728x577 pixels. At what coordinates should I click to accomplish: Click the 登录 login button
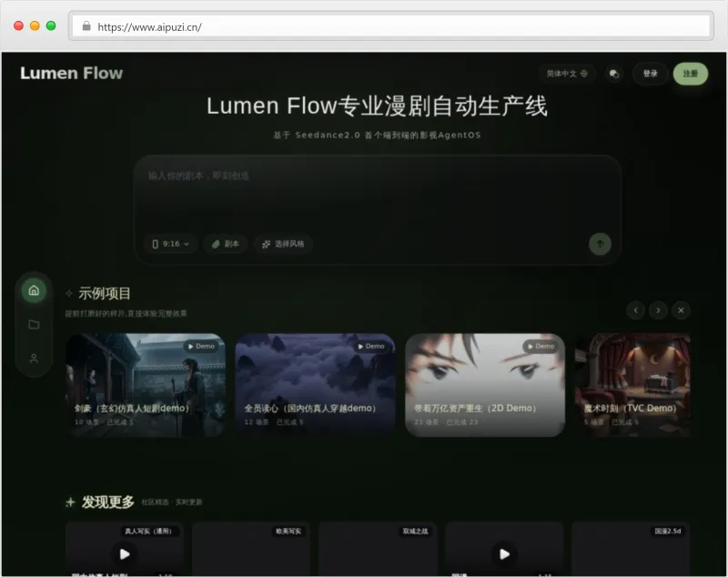[x=650, y=74]
